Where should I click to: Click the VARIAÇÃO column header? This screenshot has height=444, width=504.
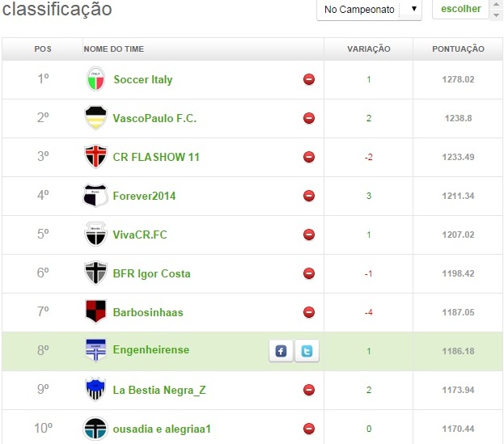pos(368,49)
